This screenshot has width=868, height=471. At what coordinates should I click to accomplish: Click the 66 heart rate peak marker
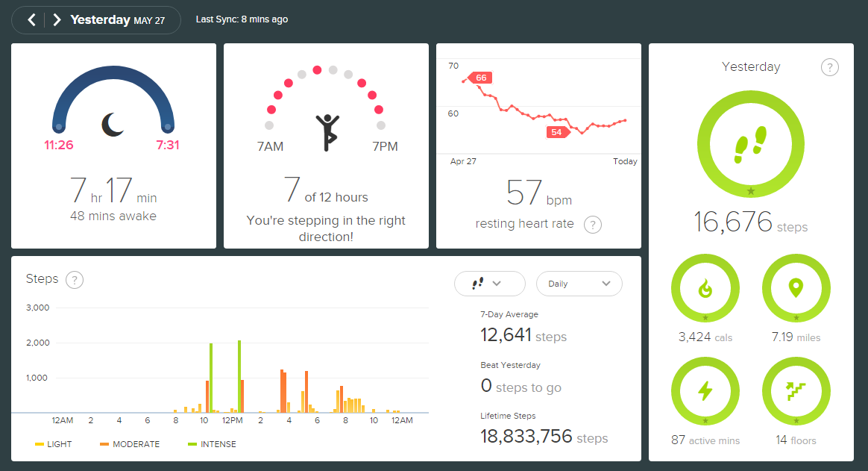click(480, 78)
